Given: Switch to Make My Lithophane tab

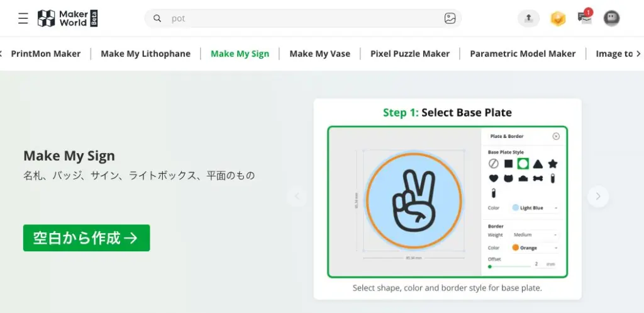Looking at the screenshot, I should click(145, 54).
